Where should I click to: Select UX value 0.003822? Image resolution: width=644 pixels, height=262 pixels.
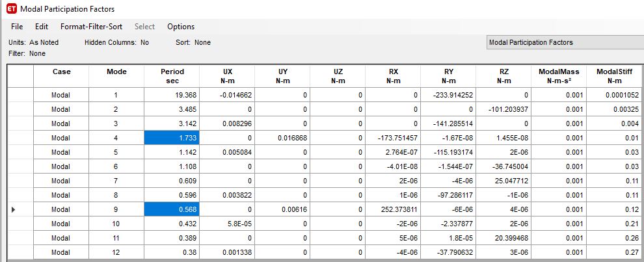point(227,195)
